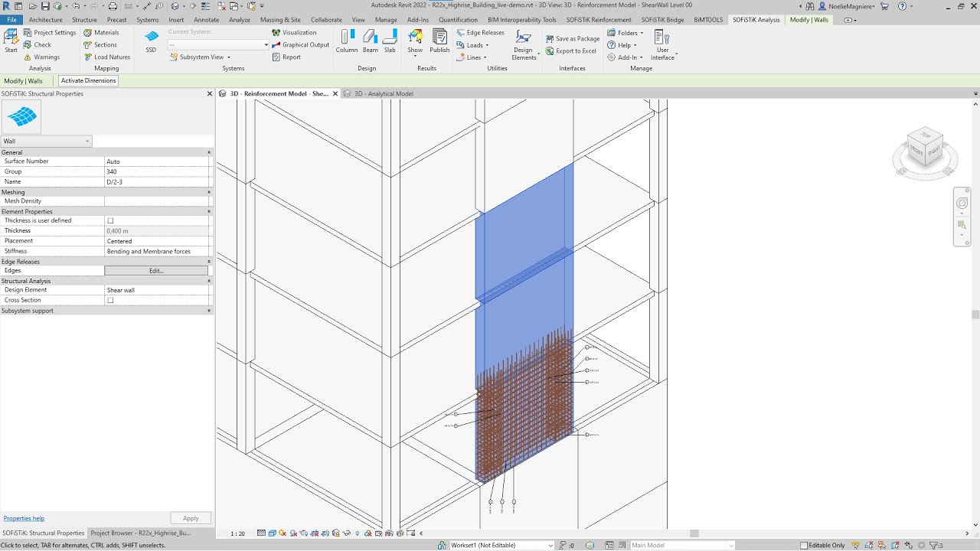The width and height of the screenshot is (980, 551).
Task: Select the Slab design tool
Action: coord(390,41)
